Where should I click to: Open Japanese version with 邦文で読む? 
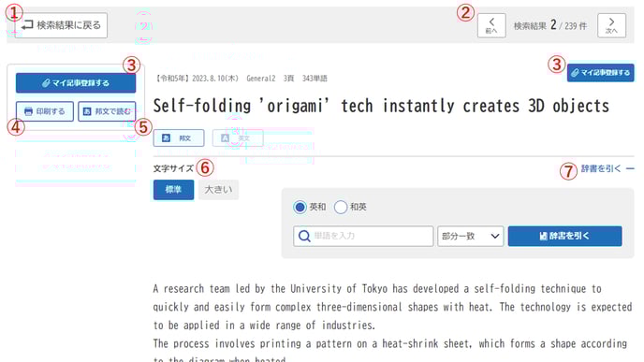[107, 111]
